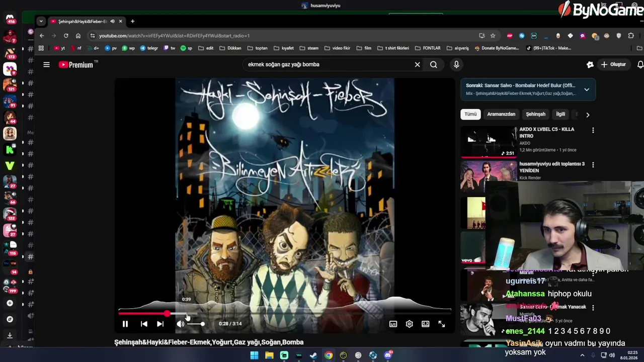The width and height of the screenshot is (644, 362).
Task: Open the telegr bookmark
Action: click(x=149, y=48)
